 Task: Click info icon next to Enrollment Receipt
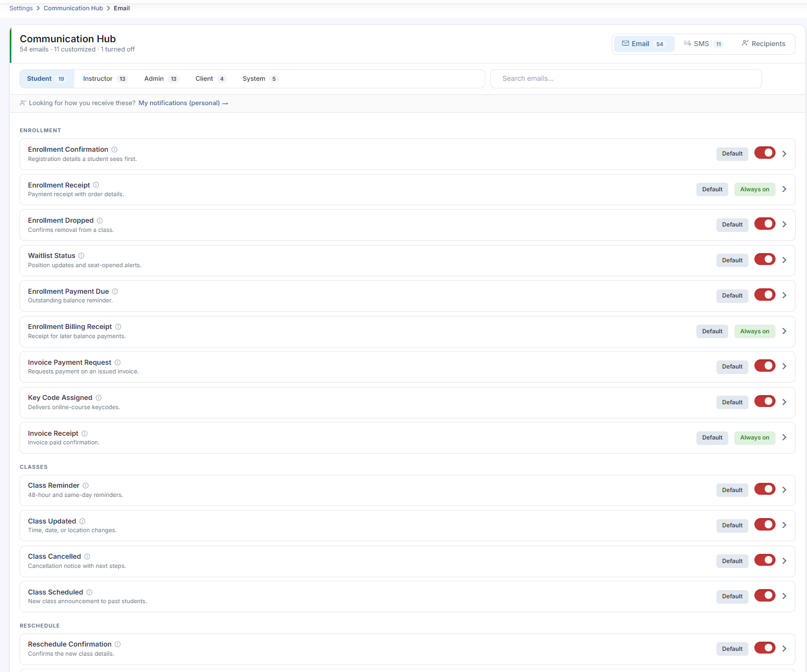[x=96, y=185]
